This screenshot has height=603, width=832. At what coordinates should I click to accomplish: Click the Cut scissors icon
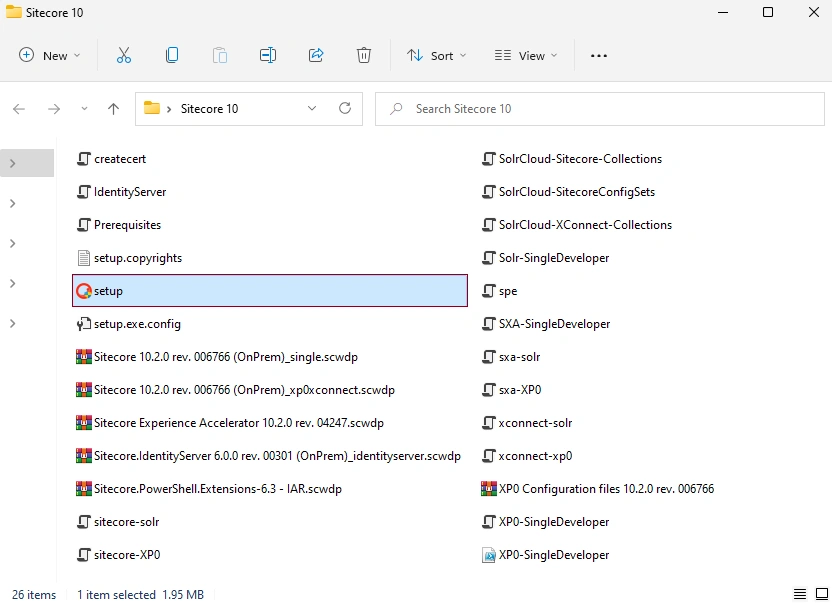[x=124, y=55]
